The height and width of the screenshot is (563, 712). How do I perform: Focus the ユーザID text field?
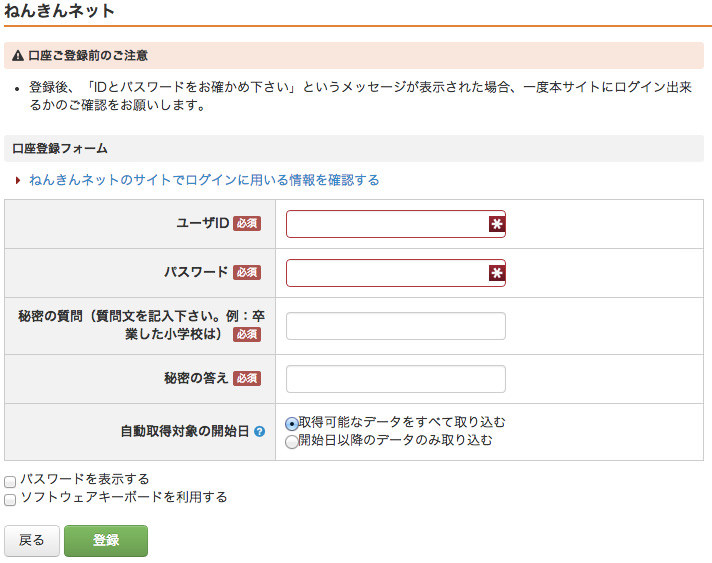coord(386,224)
